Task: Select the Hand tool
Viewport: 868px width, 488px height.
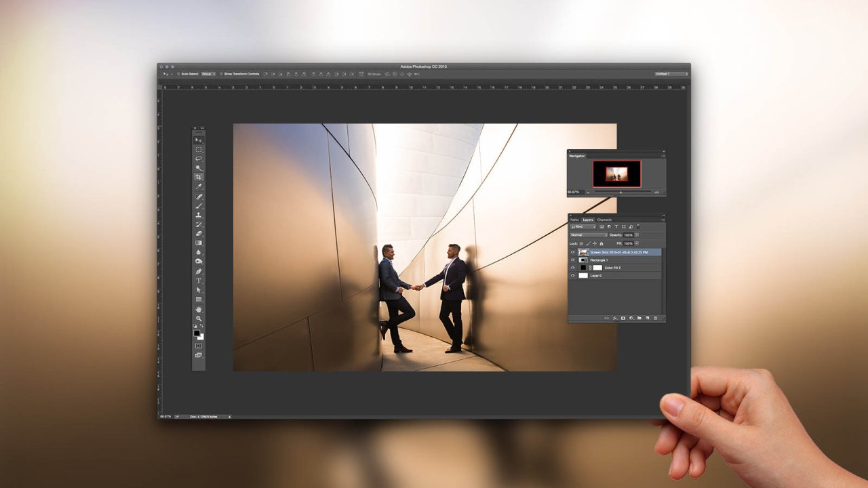Action: [x=199, y=309]
